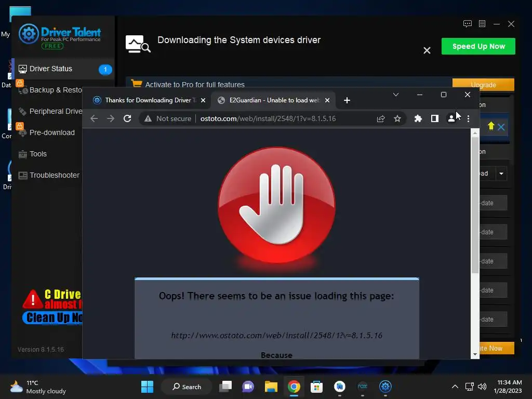The image size is (532, 399).
Task: Open the Driver Talent menu list icon
Action: pyautogui.click(x=482, y=24)
